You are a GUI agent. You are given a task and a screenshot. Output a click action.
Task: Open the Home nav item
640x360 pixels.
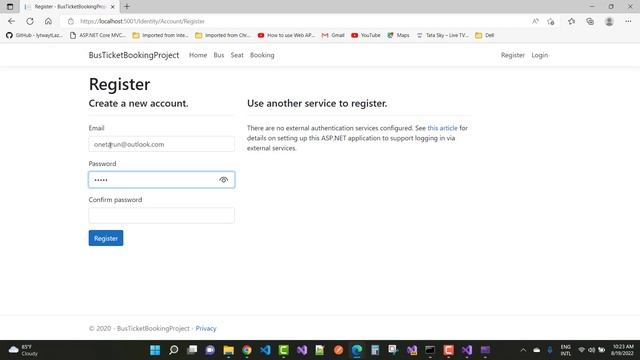point(198,55)
